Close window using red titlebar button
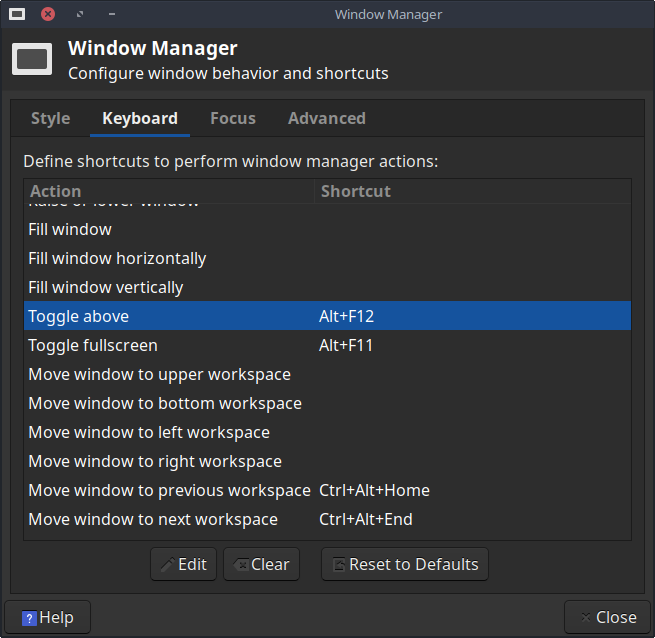Viewport: 655px width, 638px height. coord(48,14)
